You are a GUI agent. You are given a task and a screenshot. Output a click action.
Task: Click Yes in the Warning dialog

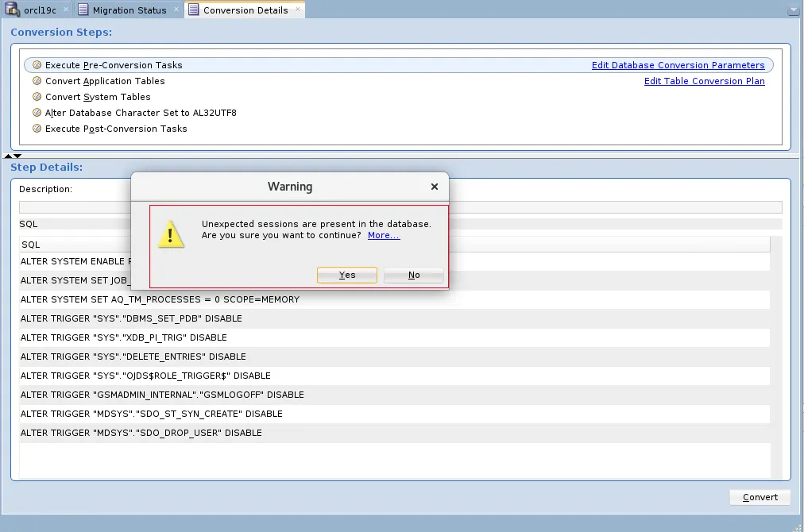[x=346, y=275]
